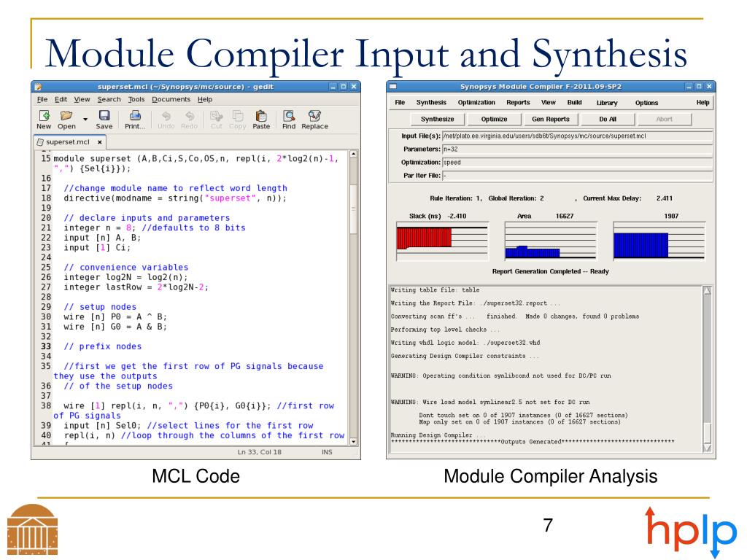
Task: Click the blue 1907 instances bar chart
Action: 659,241
